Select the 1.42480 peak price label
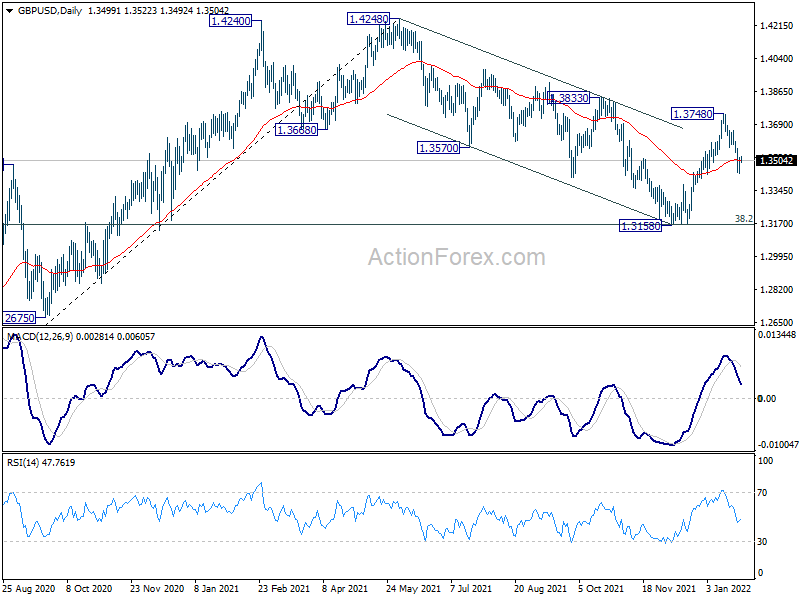Viewport: 800px width, 600px height. click(x=368, y=19)
